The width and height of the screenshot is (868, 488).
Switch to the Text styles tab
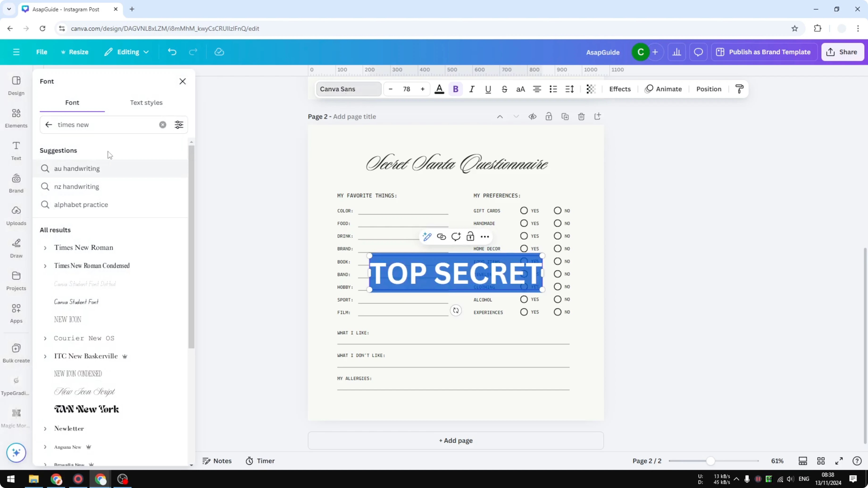pos(146,103)
